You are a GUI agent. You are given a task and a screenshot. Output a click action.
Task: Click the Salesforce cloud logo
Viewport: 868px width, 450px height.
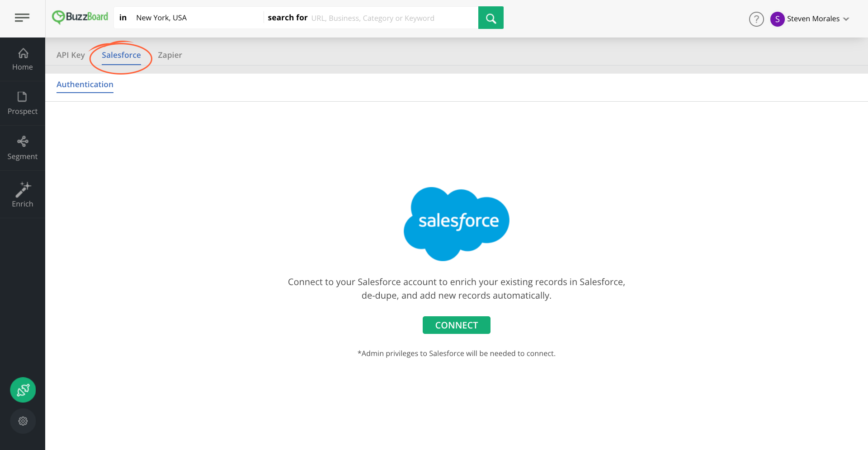click(x=457, y=224)
